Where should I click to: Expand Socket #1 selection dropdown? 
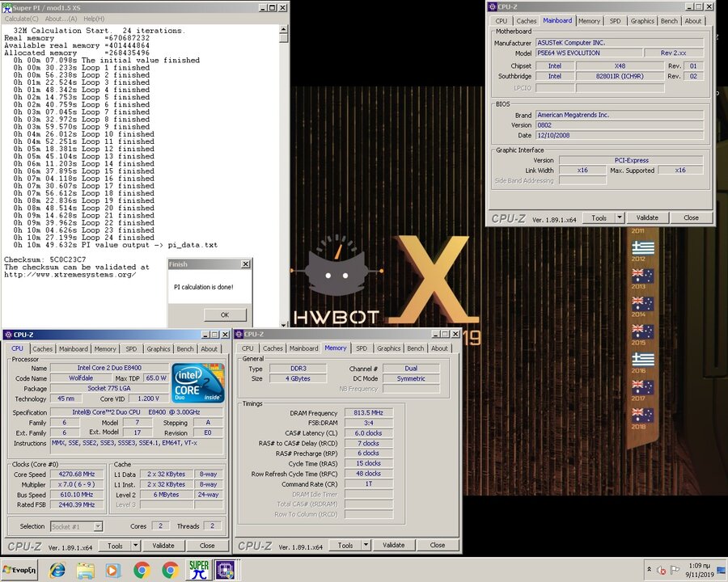point(98,526)
